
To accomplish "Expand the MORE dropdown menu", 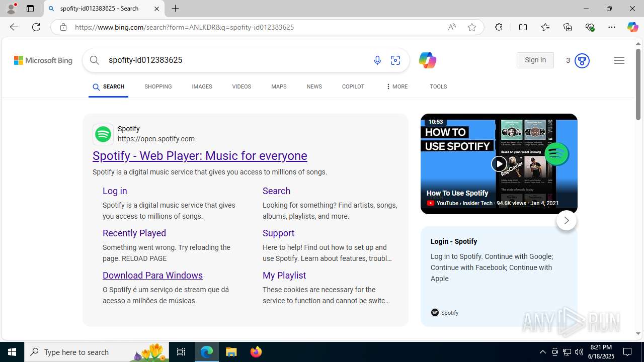I will [x=396, y=86].
